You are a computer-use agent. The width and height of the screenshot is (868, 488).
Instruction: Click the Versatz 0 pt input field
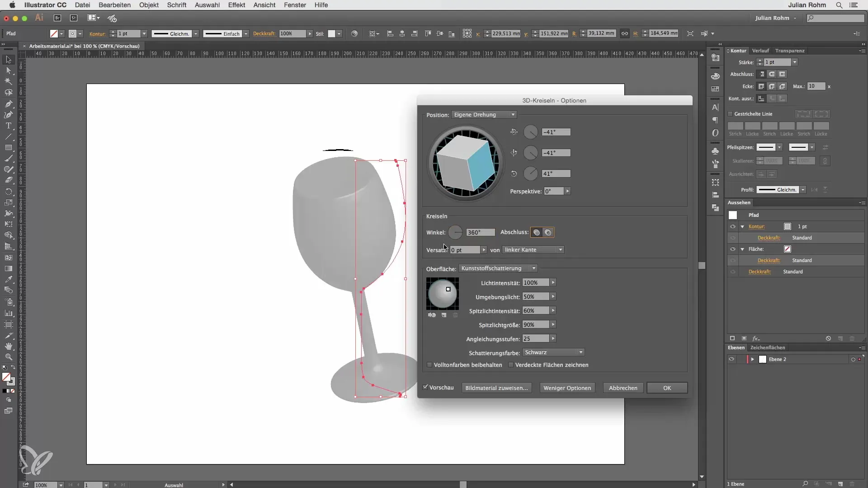(465, 250)
